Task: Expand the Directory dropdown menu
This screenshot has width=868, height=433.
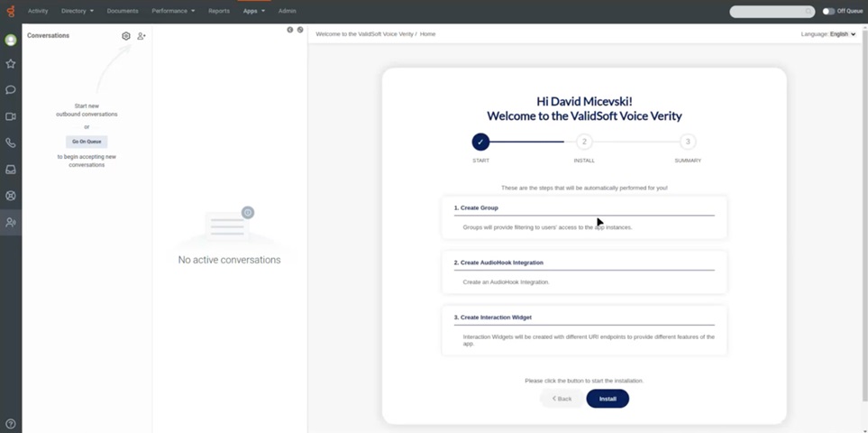Action: coord(77,11)
